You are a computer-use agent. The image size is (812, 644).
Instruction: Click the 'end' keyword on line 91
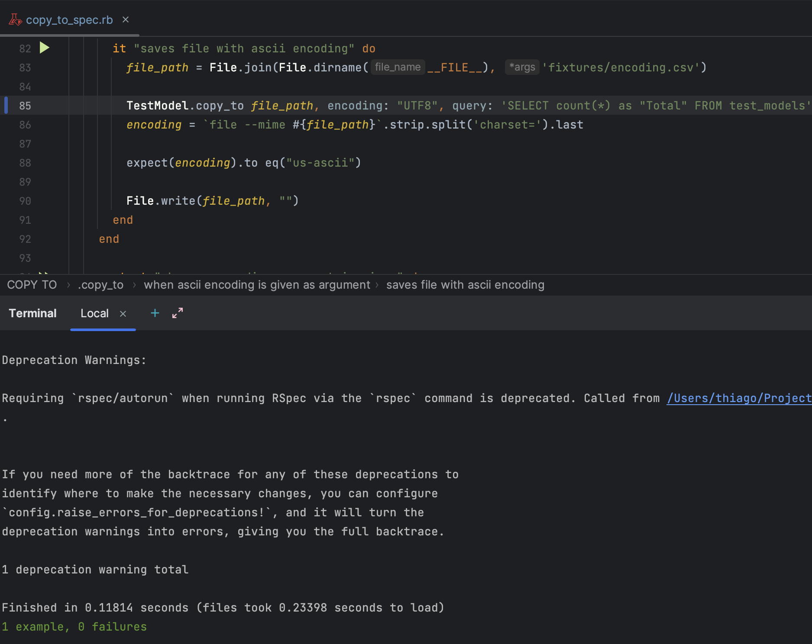(123, 220)
